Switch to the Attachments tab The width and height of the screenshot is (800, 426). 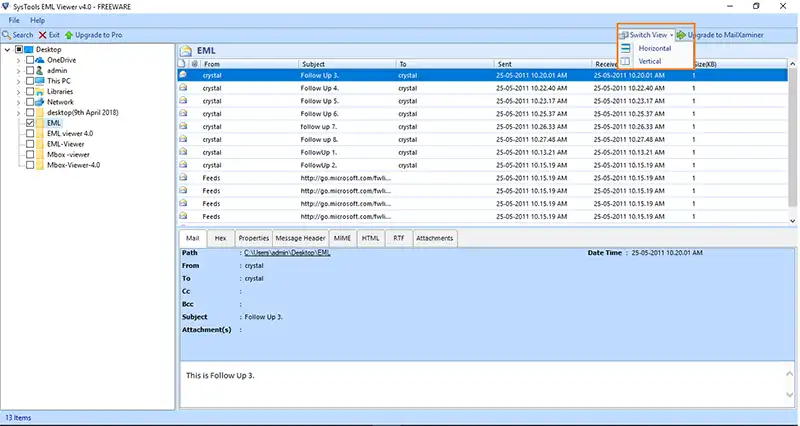[434, 238]
